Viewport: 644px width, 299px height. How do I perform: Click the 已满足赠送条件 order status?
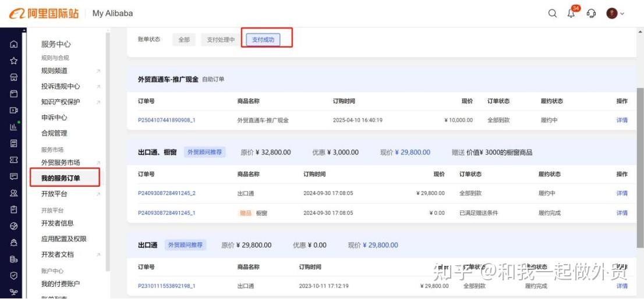tap(479, 213)
